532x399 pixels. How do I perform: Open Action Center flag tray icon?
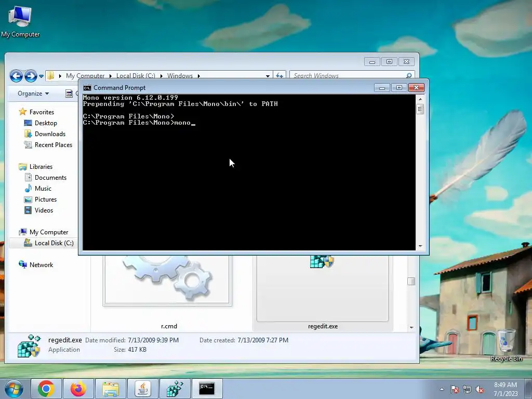(455, 389)
